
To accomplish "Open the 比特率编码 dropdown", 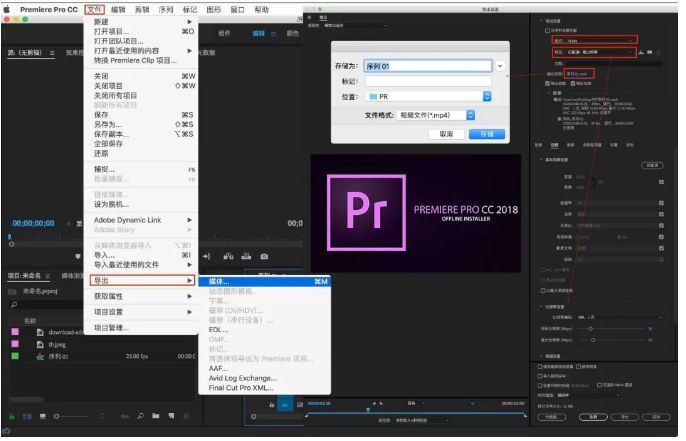I will click(x=620, y=318).
